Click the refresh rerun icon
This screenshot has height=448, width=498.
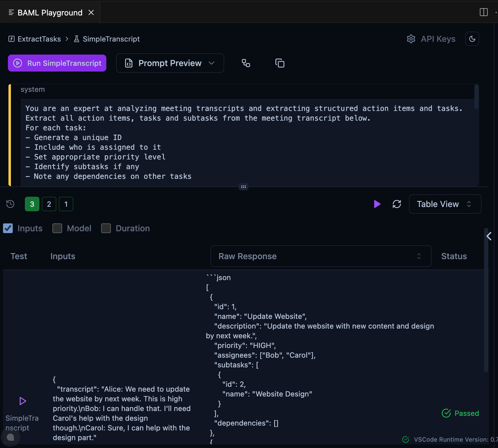tap(397, 204)
